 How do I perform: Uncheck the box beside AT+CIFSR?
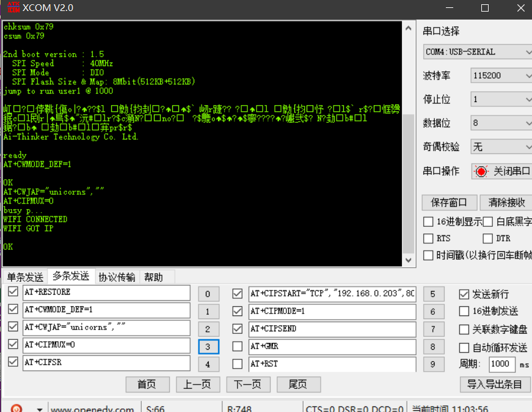[13, 362]
